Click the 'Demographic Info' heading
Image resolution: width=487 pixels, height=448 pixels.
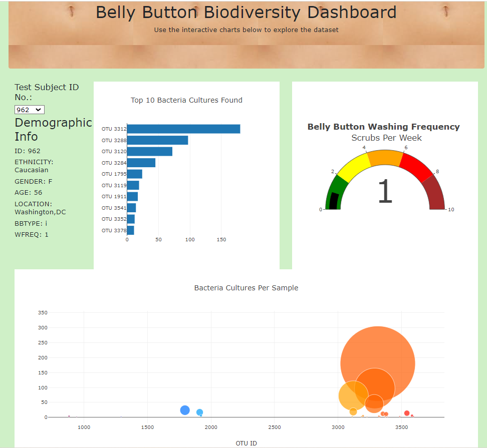54,129
